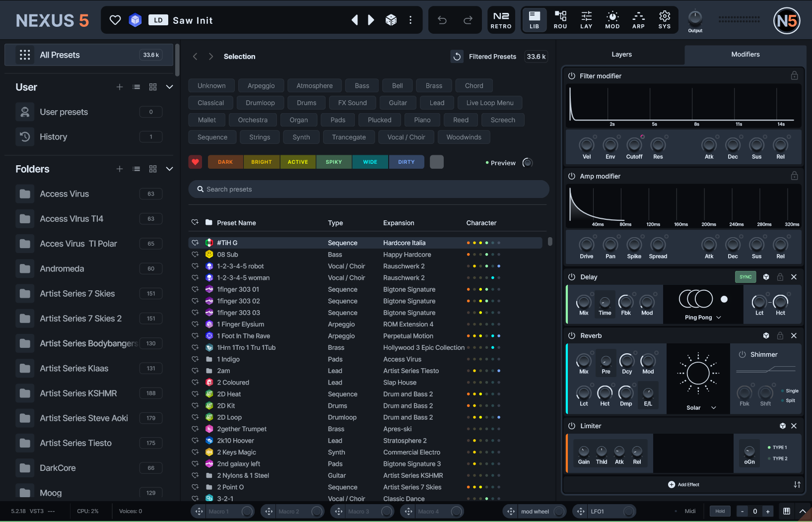
Task: Toggle Limiter effect power button
Action: tap(572, 426)
